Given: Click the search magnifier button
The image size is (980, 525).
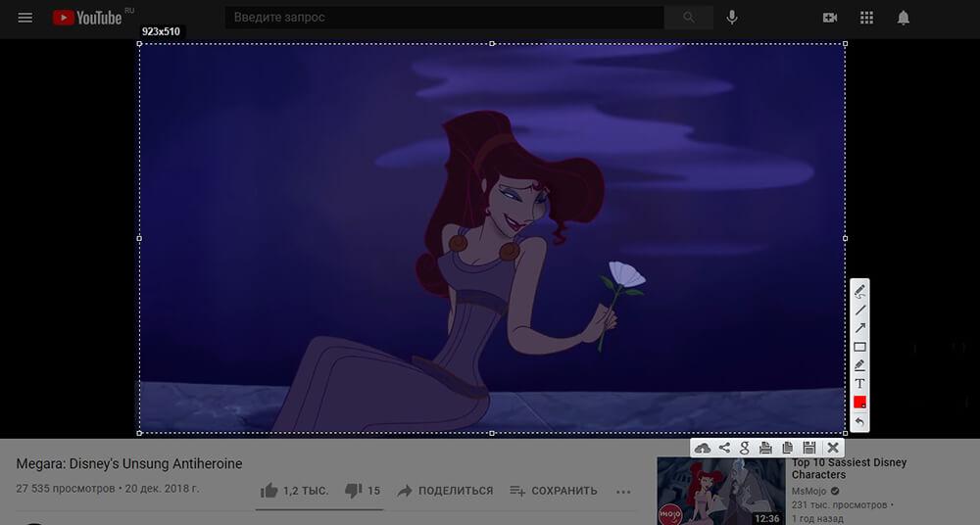Looking at the screenshot, I should [x=689, y=18].
